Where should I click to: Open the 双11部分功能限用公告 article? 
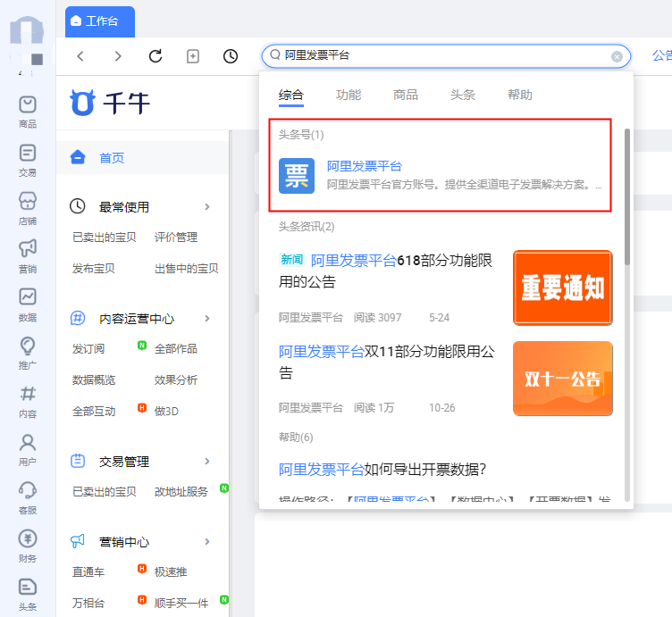(387, 362)
